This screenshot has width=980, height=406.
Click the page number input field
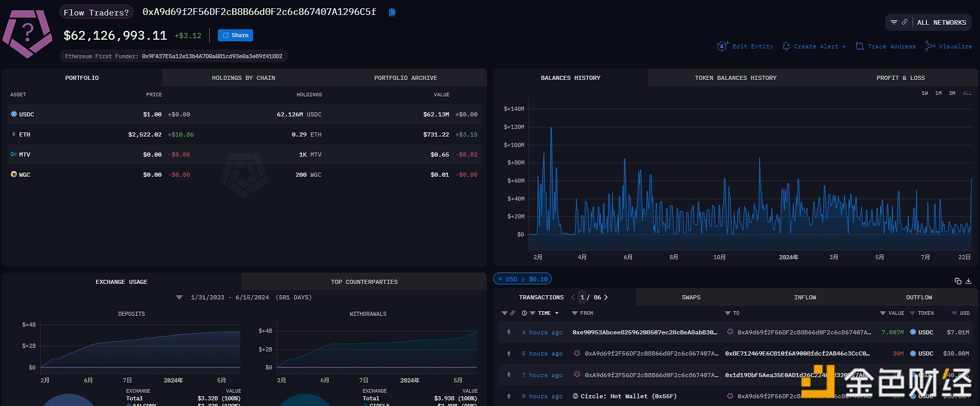(x=582, y=297)
